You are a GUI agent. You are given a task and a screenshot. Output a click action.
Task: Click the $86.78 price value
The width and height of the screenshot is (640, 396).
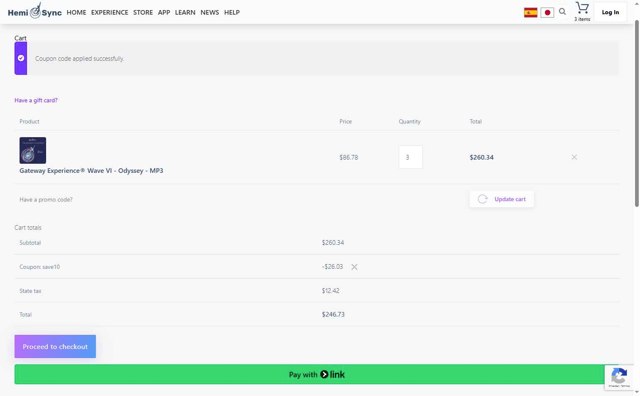(x=349, y=157)
